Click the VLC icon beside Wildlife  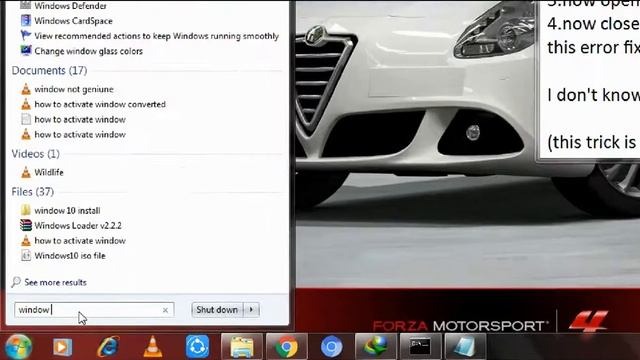click(x=26, y=172)
